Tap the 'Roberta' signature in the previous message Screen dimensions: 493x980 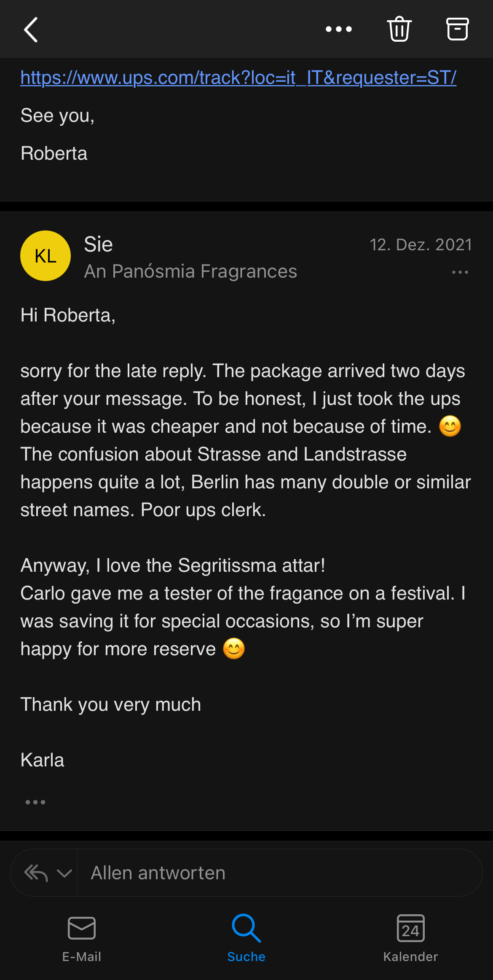54,153
